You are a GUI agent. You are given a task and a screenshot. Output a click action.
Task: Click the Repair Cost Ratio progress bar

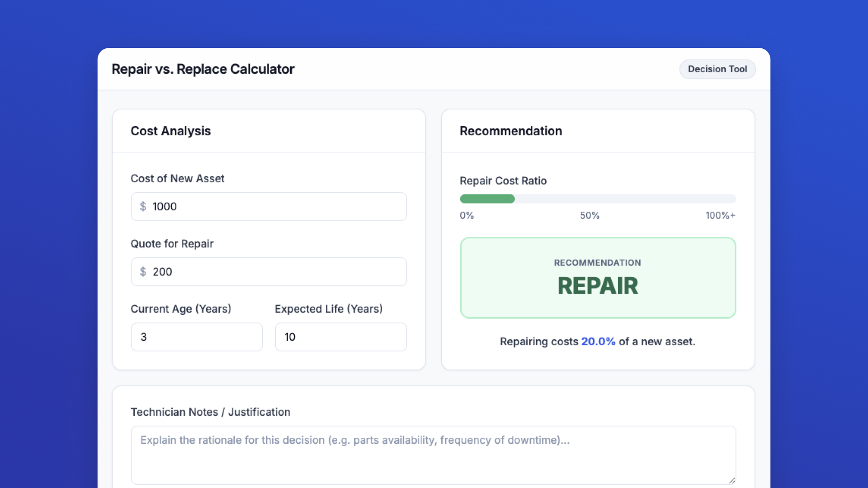(x=598, y=199)
